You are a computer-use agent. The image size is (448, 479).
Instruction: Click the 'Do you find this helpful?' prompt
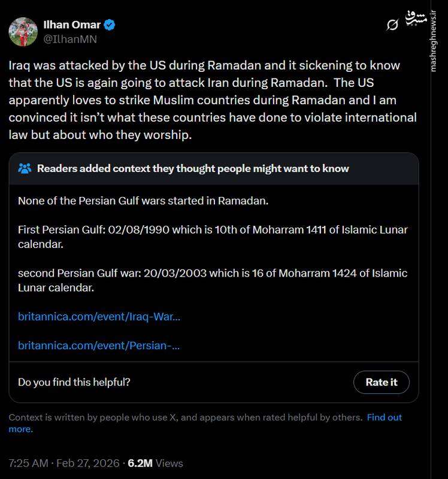pyautogui.click(x=74, y=382)
